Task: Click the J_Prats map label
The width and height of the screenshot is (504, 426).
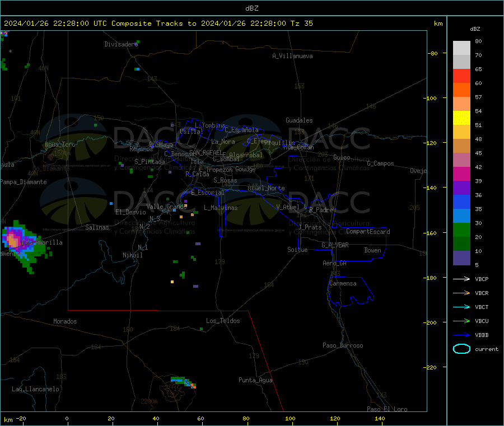Action: 310,227
